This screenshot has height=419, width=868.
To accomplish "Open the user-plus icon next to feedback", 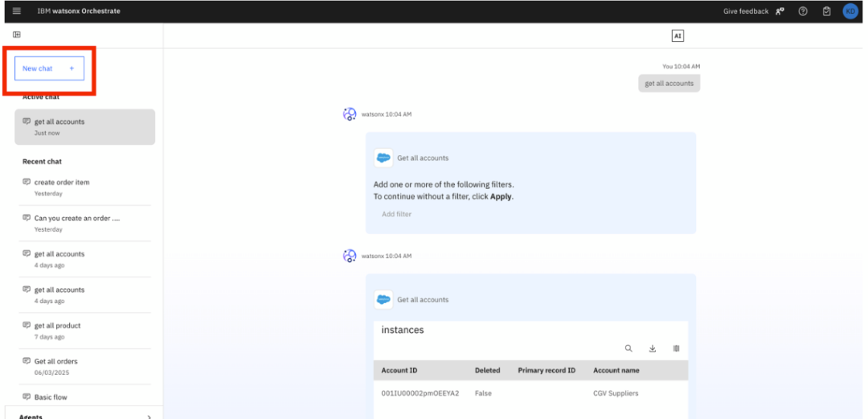I will pos(780,11).
